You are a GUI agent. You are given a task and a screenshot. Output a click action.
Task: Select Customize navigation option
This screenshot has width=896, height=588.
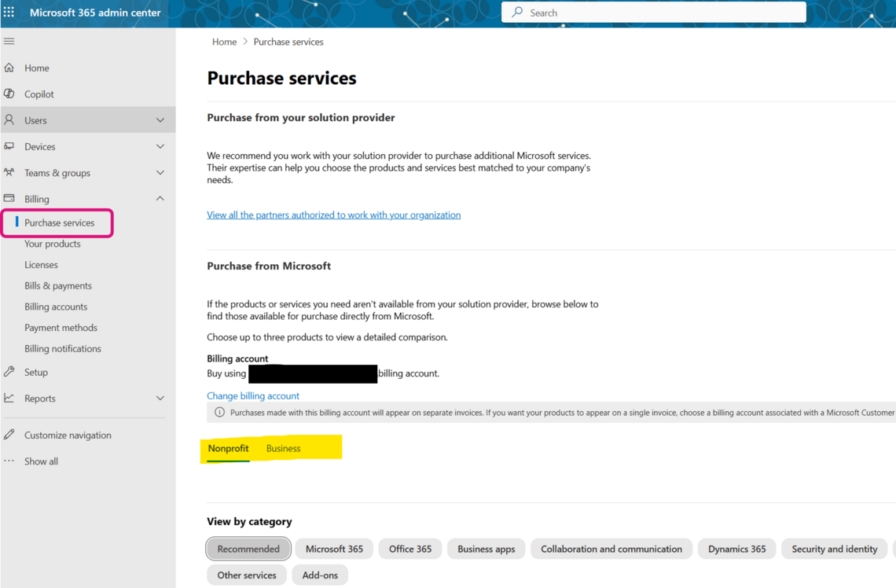point(68,435)
